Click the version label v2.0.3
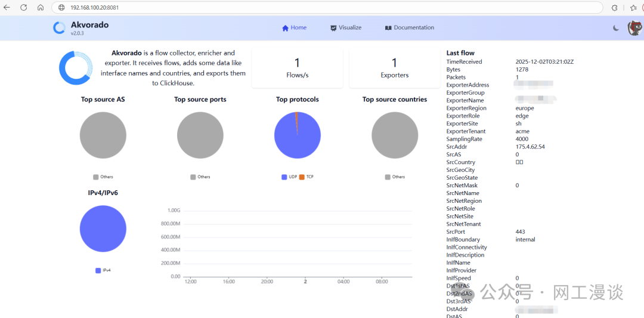 click(x=77, y=33)
